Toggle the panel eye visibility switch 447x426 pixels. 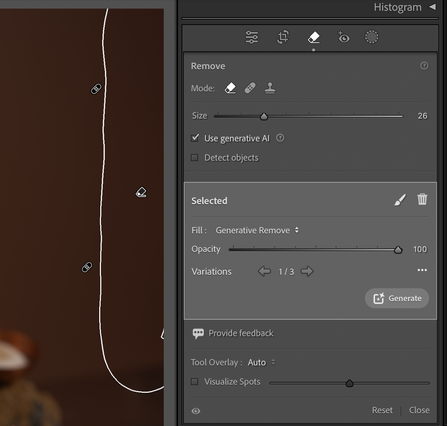coord(196,411)
